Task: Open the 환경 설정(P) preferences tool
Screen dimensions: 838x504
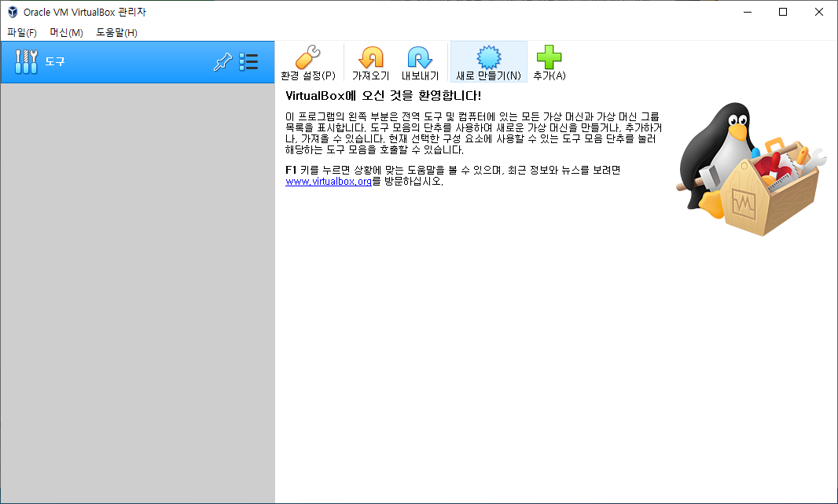Action: 308,63
